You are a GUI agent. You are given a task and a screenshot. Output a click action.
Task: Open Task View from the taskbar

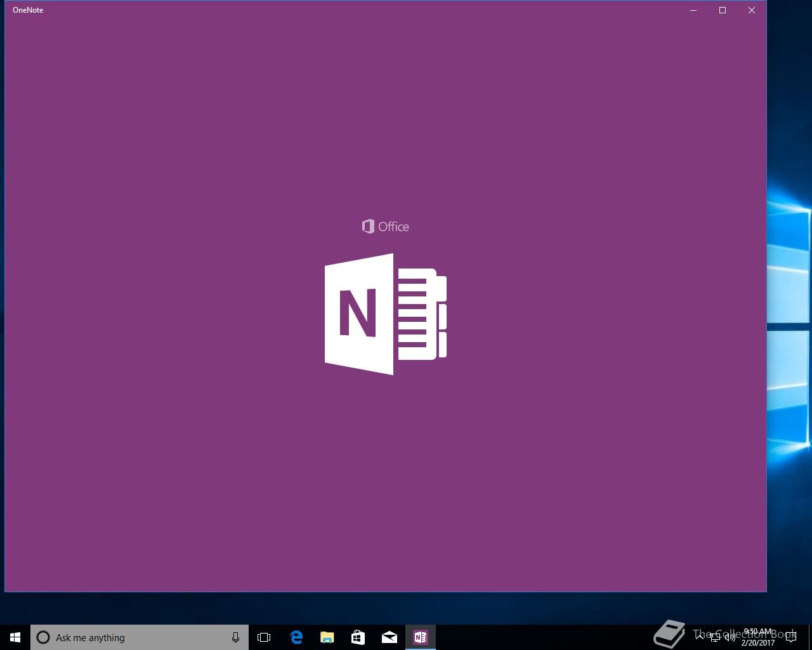(x=264, y=637)
